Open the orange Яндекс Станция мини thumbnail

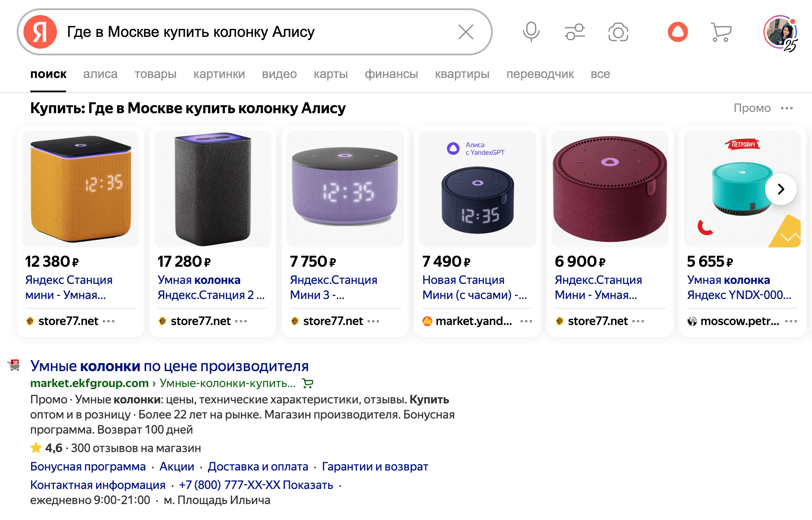click(80, 189)
